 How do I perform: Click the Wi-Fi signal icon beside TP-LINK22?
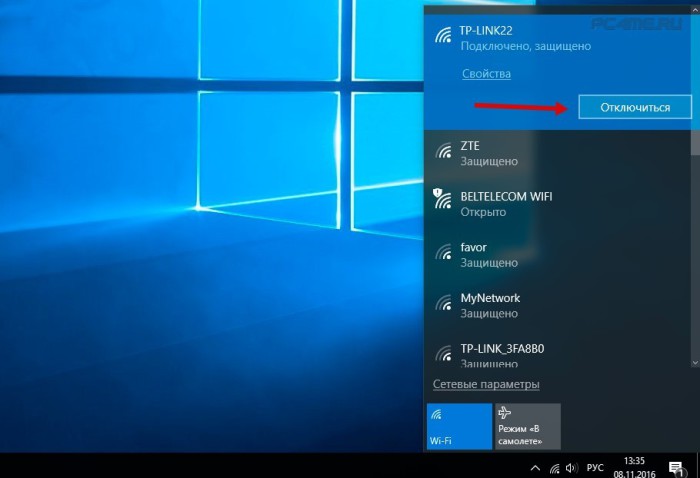tap(443, 35)
